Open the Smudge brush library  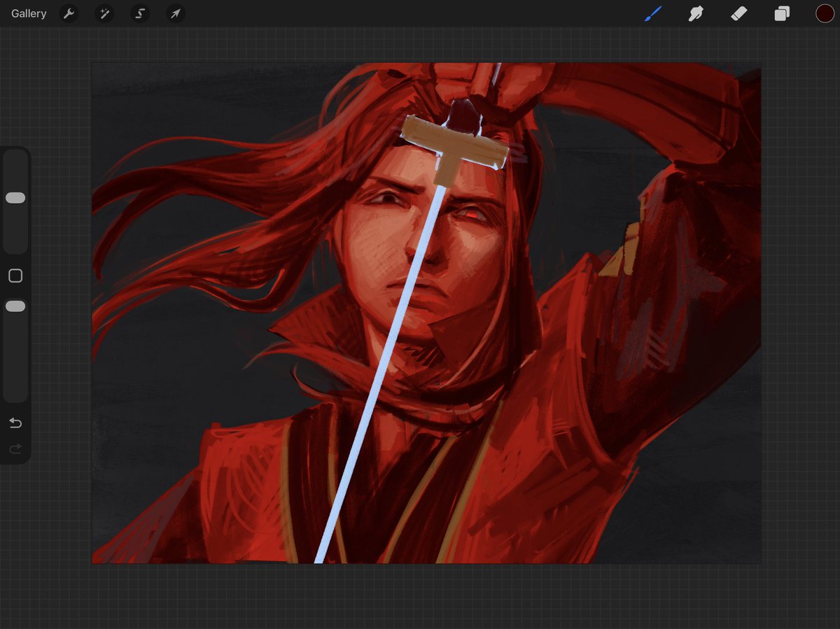[696, 13]
